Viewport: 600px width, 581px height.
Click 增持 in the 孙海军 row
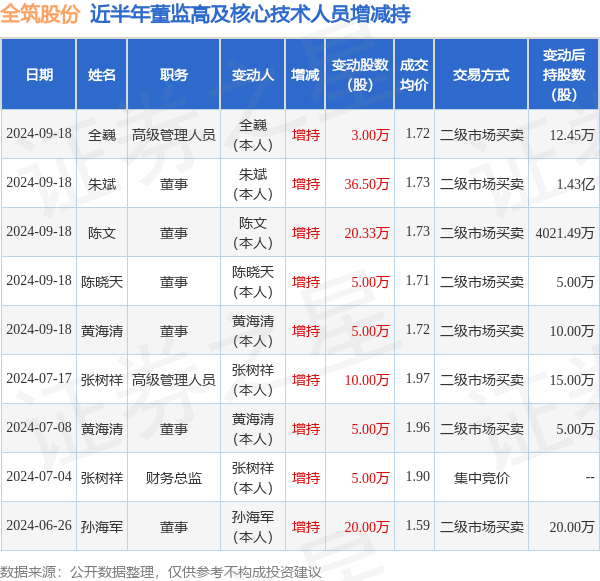pyautogui.click(x=306, y=527)
